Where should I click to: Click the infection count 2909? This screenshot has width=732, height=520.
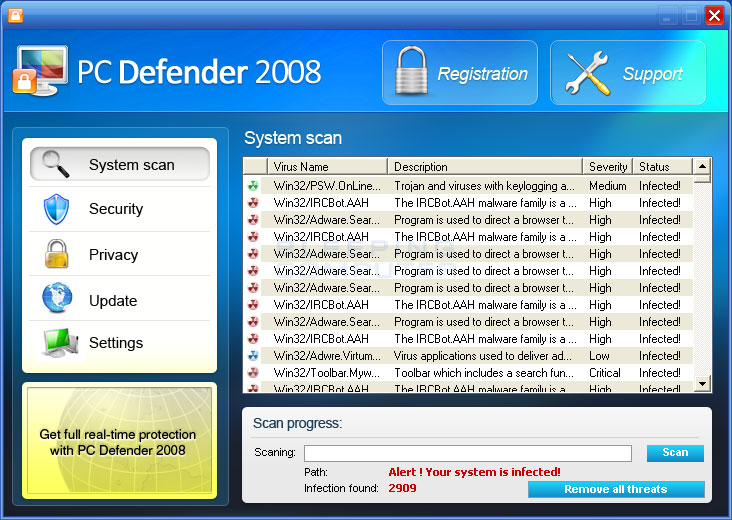pyautogui.click(x=402, y=488)
